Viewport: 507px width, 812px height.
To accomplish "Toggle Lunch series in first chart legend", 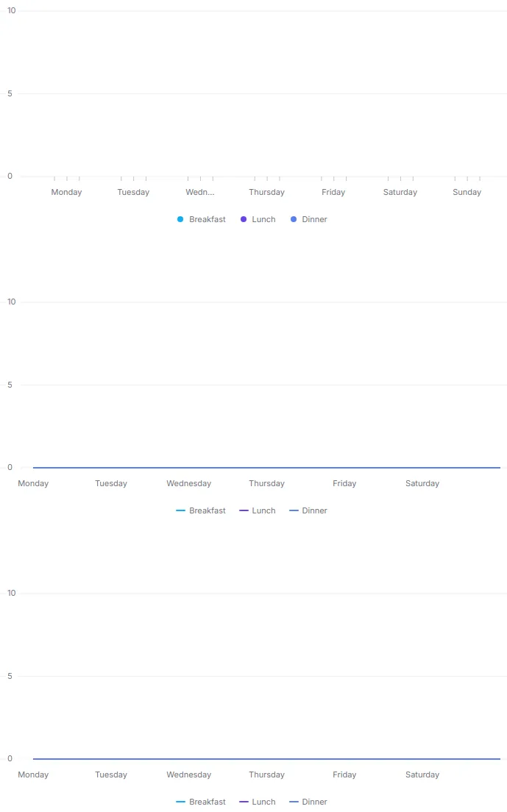I will pos(258,220).
